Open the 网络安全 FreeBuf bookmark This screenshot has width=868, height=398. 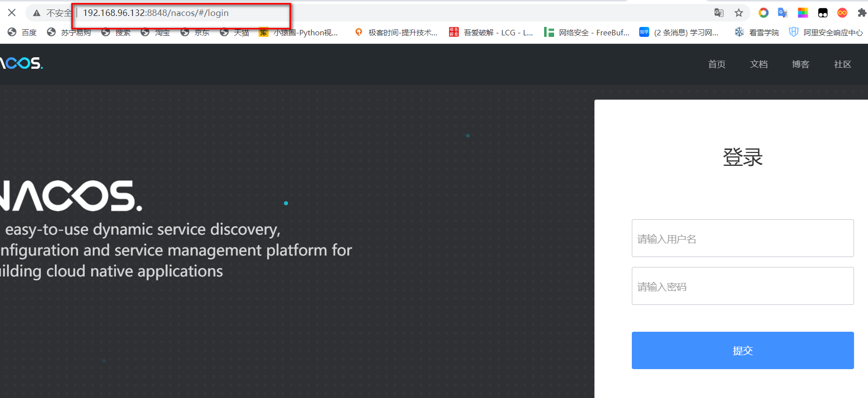586,32
